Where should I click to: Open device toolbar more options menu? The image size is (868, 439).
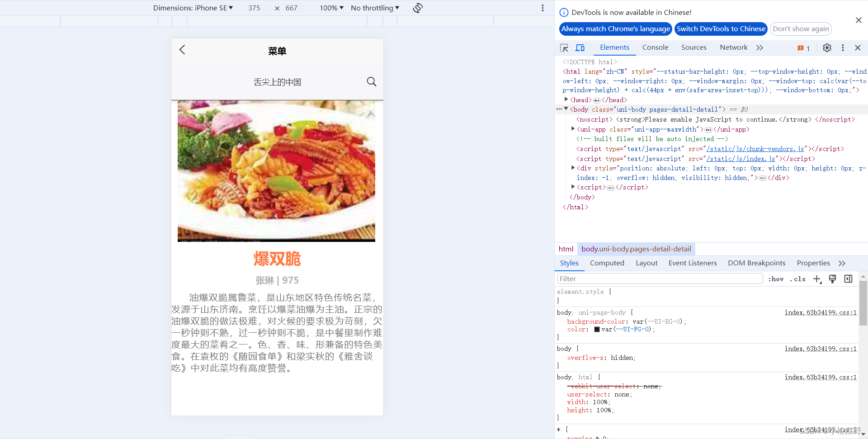point(542,8)
